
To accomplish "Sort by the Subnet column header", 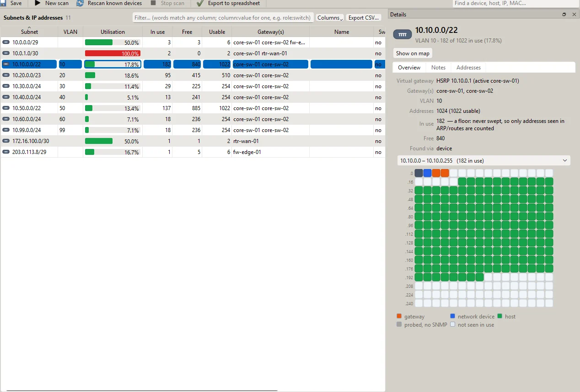I will [29, 32].
